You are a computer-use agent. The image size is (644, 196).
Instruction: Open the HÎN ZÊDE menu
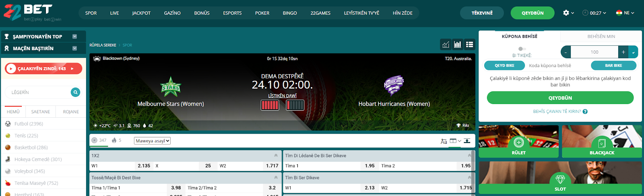click(402, 13)
